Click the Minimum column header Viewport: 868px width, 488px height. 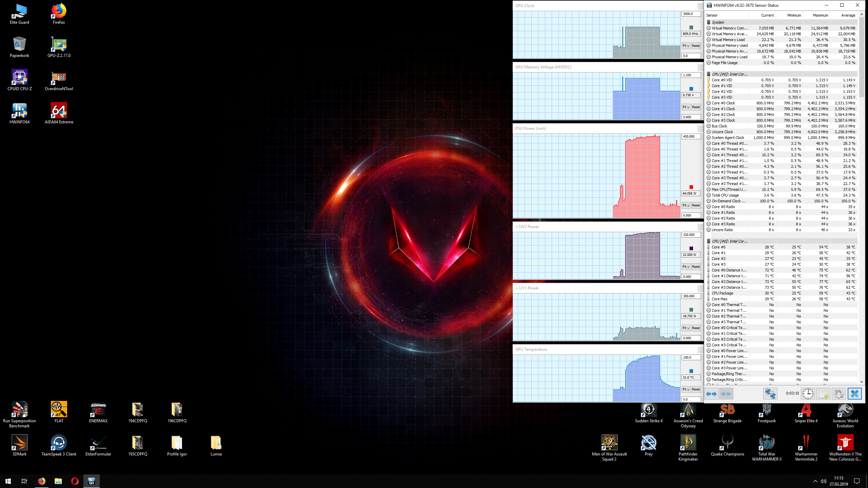point(790,15)
